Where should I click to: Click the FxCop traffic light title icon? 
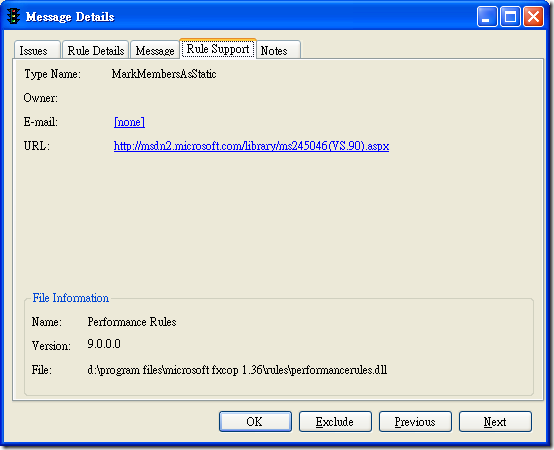[13, 16]
